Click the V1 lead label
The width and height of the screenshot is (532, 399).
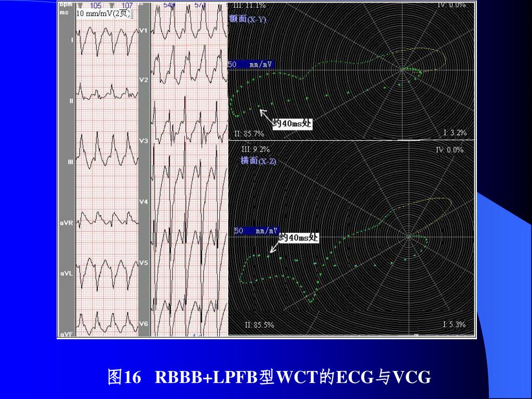click(x=144, y=31)
